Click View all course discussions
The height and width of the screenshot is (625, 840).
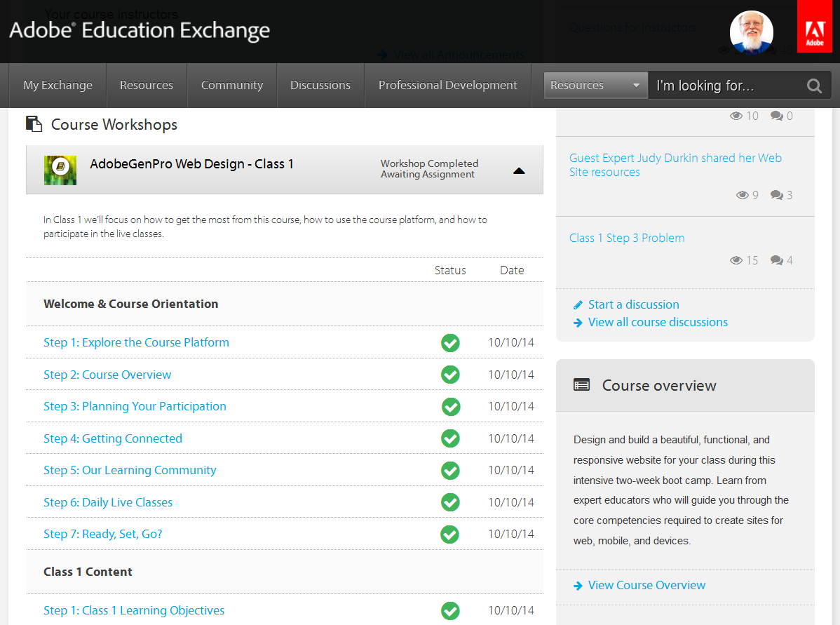[x=658, y=322]
